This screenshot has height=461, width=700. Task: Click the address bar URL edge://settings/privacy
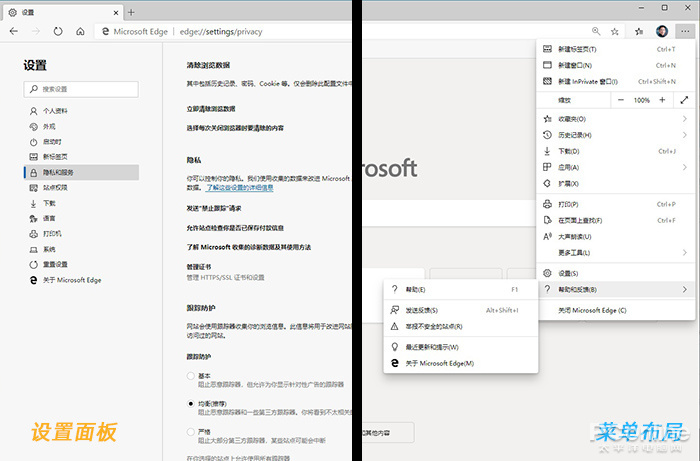pos(221,32)
